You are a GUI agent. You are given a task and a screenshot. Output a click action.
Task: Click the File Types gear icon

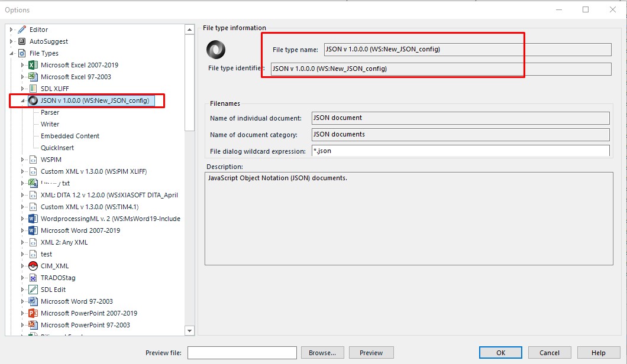point(22,53)
